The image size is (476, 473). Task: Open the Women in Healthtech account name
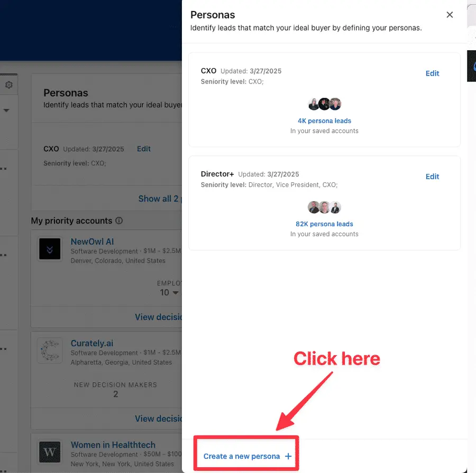113,445
